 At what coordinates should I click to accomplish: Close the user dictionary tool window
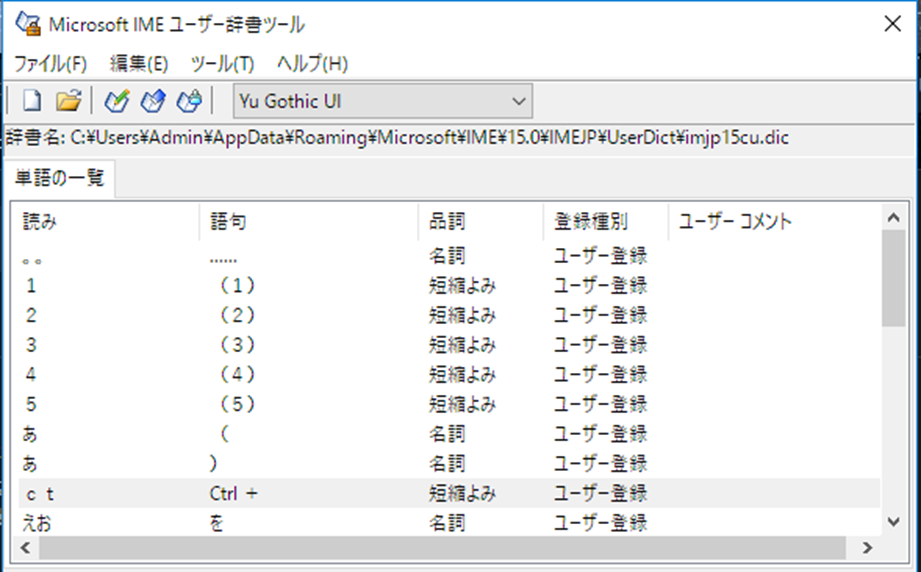892,24
